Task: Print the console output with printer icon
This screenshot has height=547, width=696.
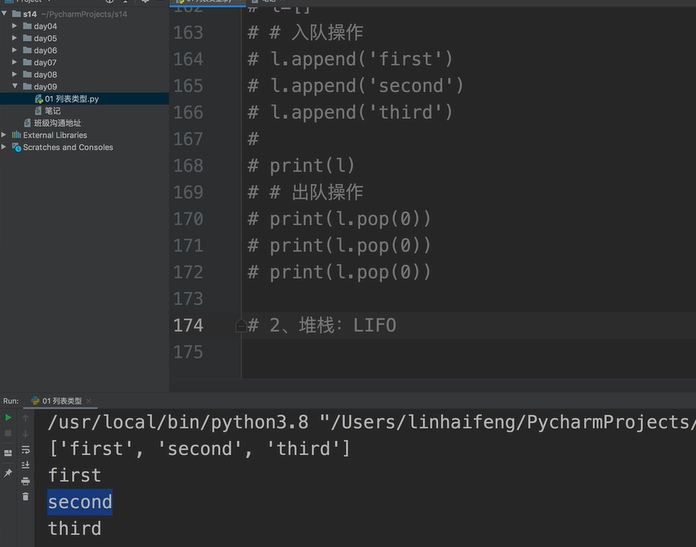Action: click(x=26, y=481)
